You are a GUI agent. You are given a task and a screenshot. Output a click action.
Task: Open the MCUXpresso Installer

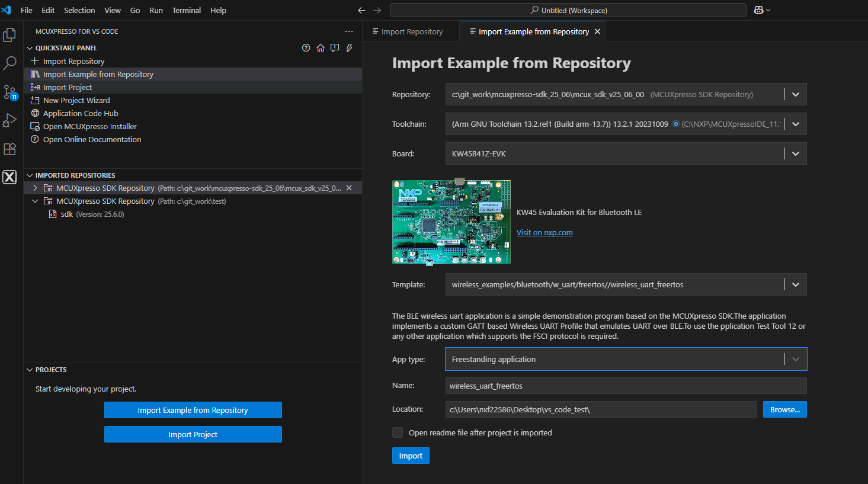coord(89,126)
